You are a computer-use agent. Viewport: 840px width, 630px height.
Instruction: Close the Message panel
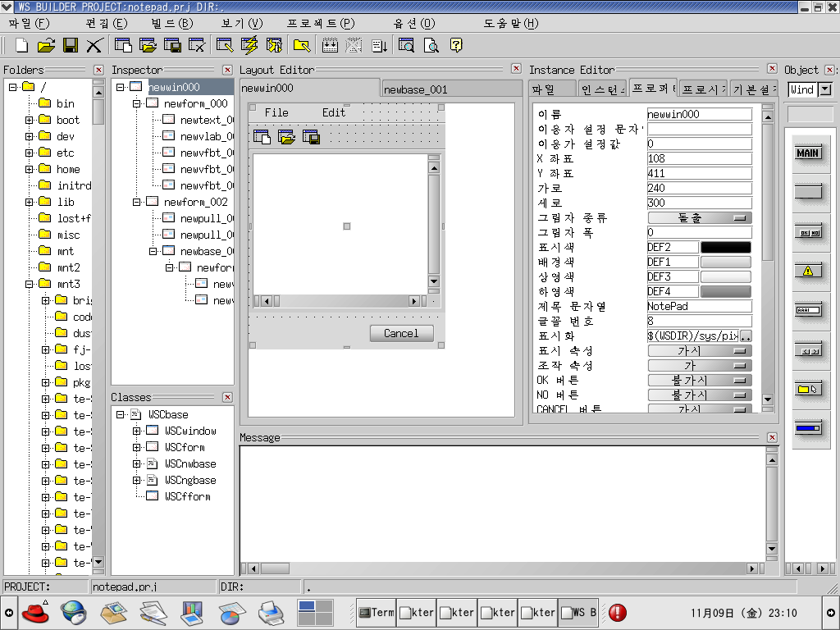pyautogui.click(x=772, y=438)
